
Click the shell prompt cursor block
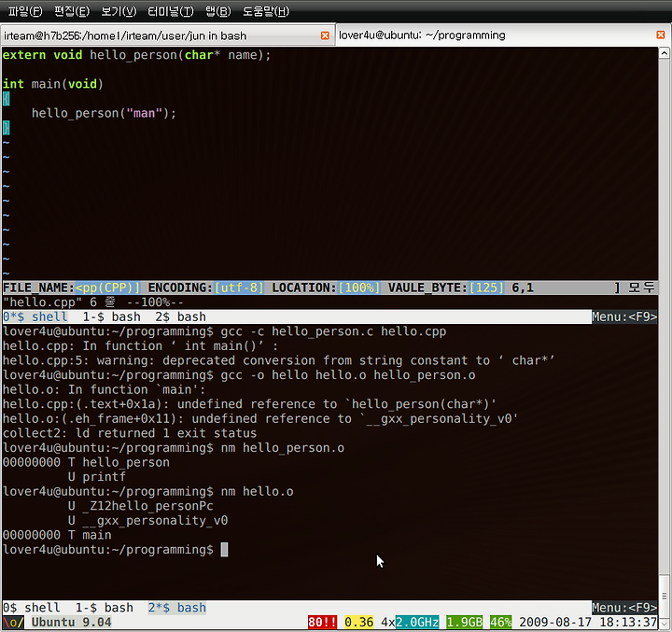pos(224,550)
